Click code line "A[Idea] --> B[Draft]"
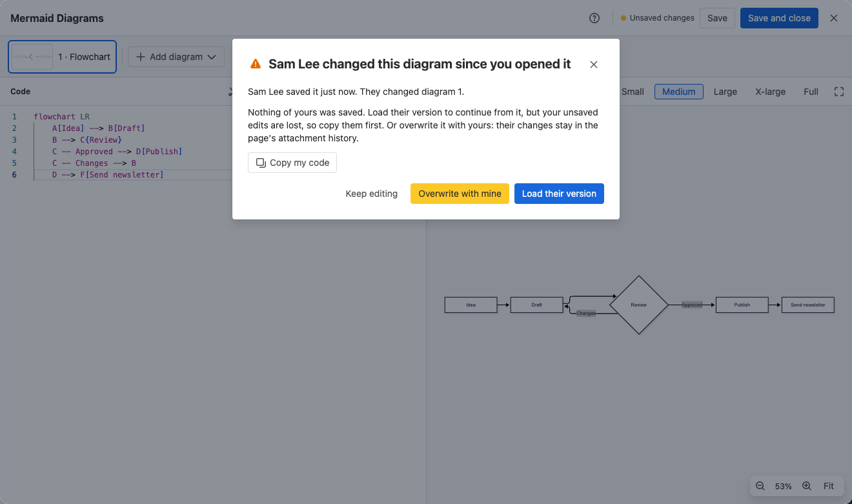The image size is (852, 504). coord(99,128)
